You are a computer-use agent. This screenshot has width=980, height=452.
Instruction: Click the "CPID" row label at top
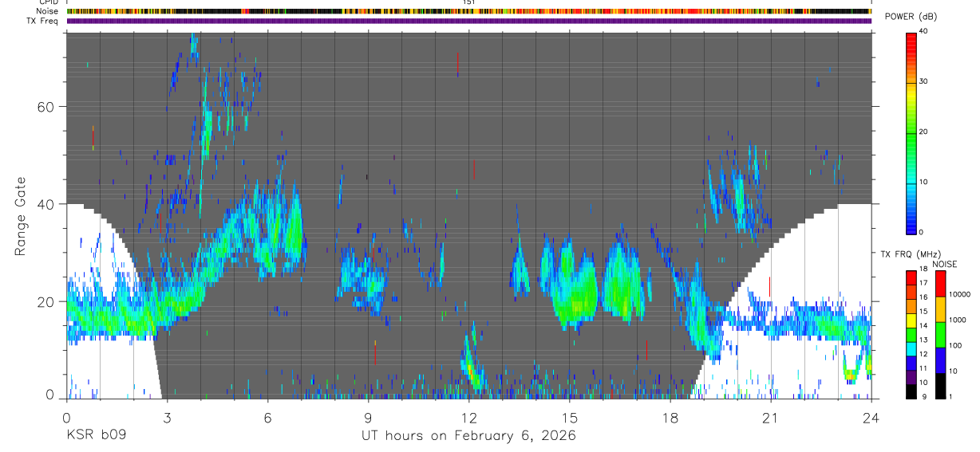click(49, 2)
